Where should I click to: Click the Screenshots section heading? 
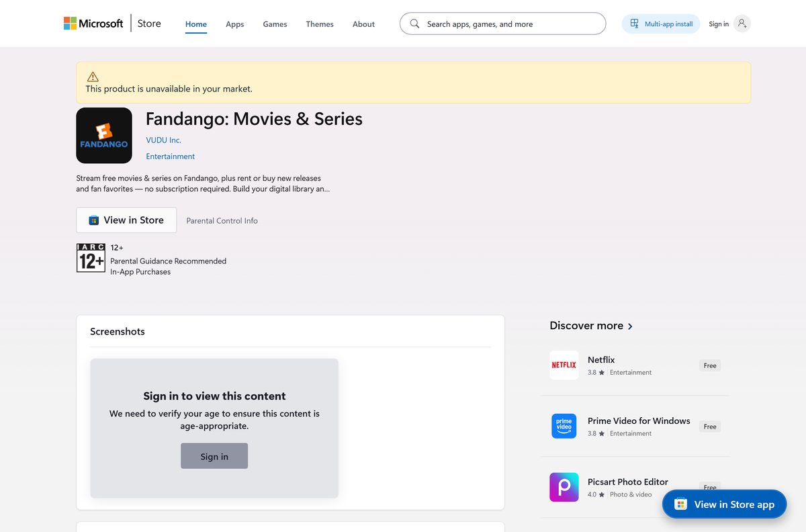[x=118, y=331]
